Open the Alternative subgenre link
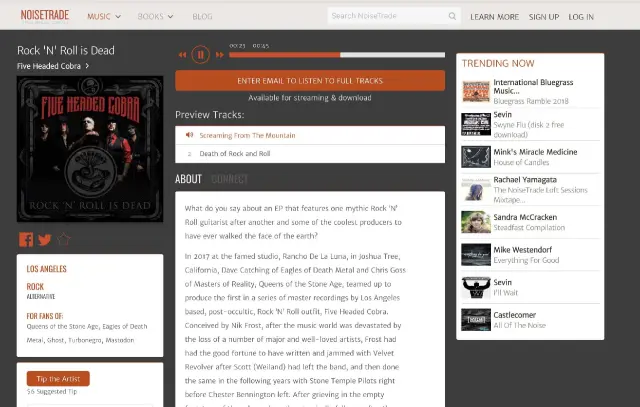This screenshot has height=407, width=640. [x=41, y=296]
